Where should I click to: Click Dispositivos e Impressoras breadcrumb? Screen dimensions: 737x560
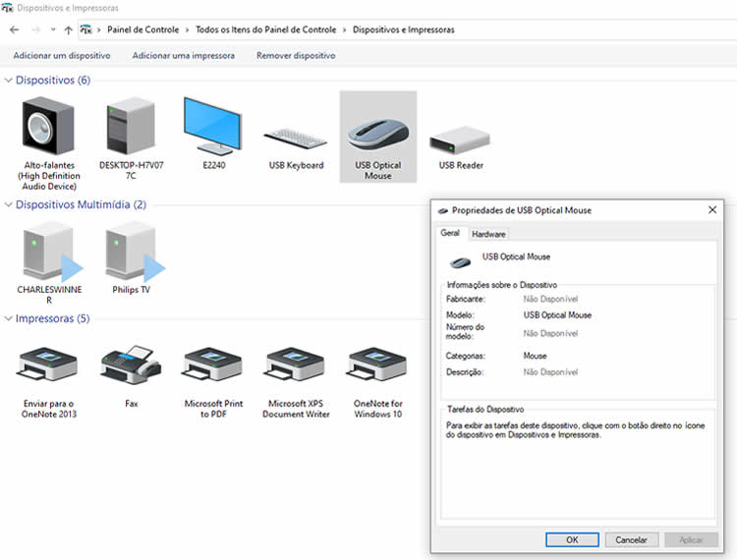(403, 29)
